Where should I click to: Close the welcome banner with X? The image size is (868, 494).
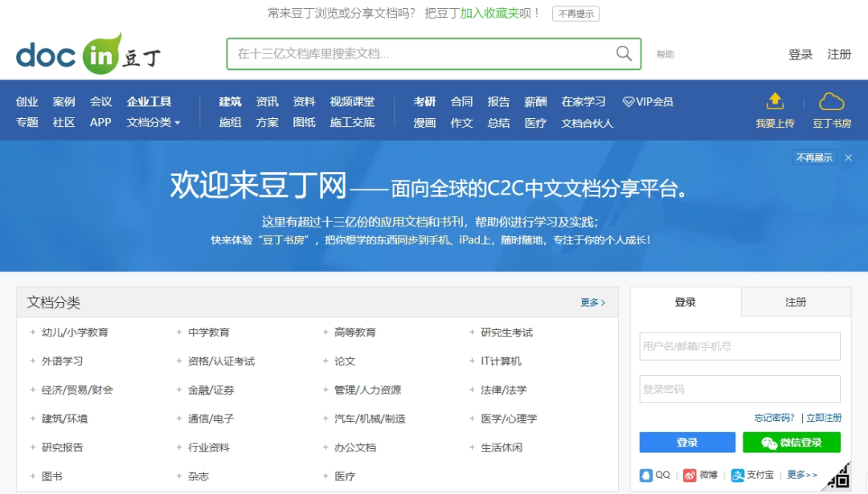click(x=848, y=157)
